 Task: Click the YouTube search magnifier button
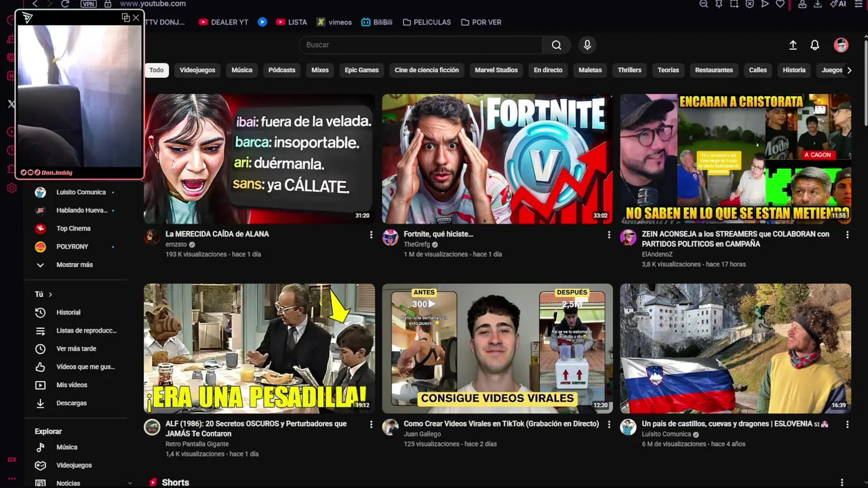(556, 45)
